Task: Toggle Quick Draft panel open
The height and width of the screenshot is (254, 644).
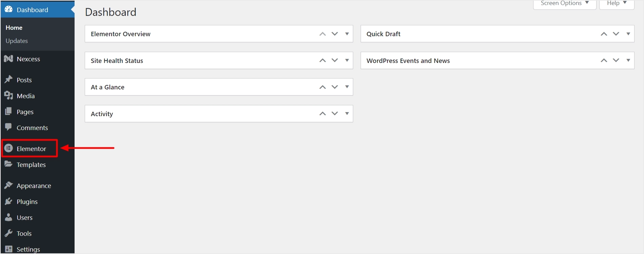Action: click(628, 34)
